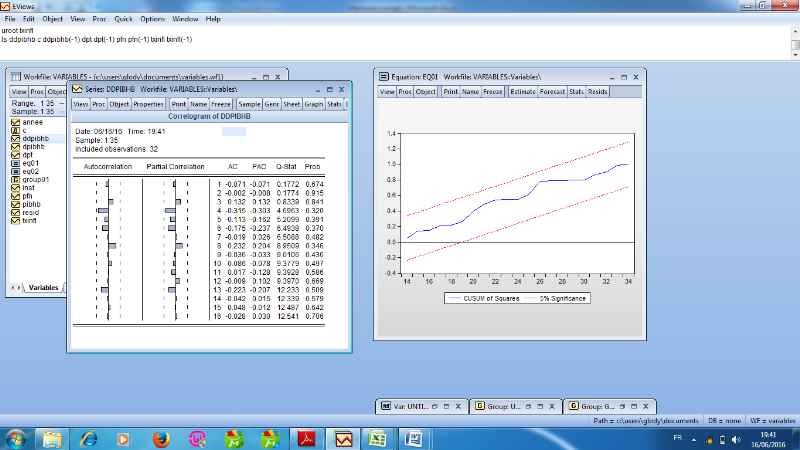Click Forecast button in EQ01 window
The width and height of the screenshot is (800, 450).
552,92
